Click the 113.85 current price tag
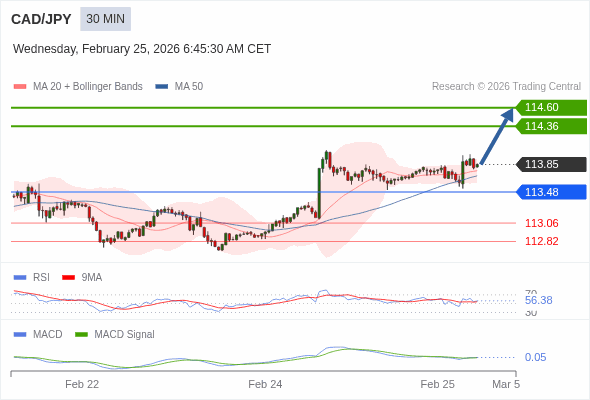 pyautogui.click(x=551, y=164)
